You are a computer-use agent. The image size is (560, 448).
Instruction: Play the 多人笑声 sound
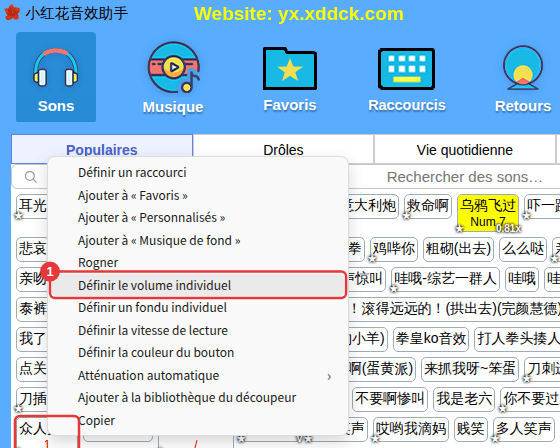[x=523, y=429]
